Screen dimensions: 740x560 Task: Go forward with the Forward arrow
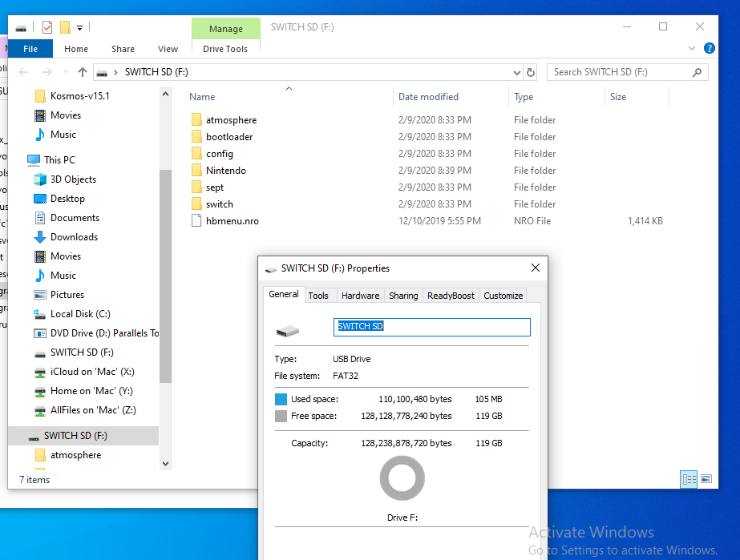47,72
